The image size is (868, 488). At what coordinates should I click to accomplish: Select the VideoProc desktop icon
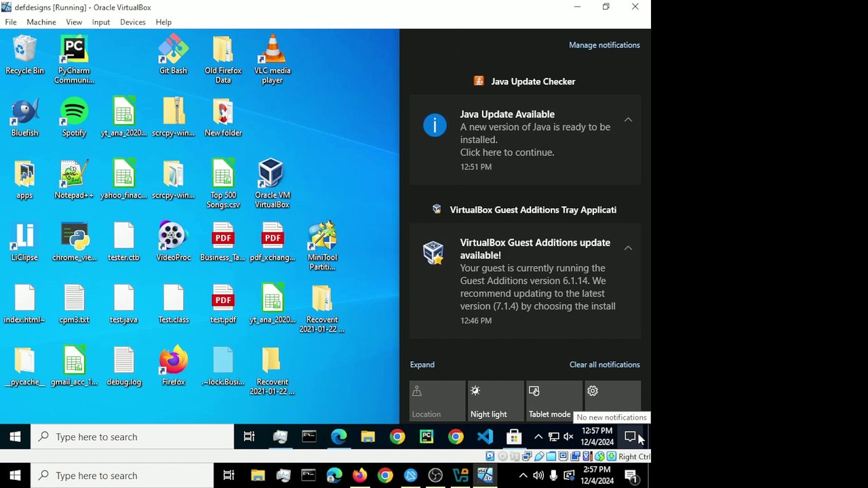click(173, 243)
